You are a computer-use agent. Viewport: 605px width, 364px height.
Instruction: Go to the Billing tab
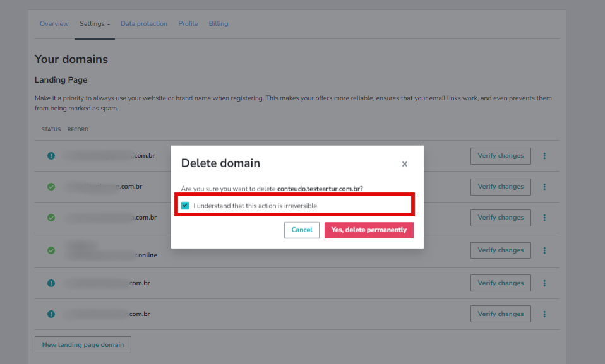pyautogui.click(x=218, y=23)
